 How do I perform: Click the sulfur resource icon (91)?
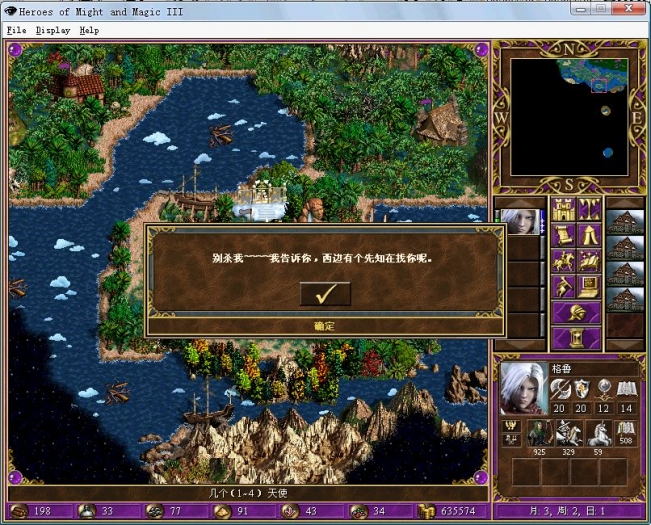click(223, 511)
